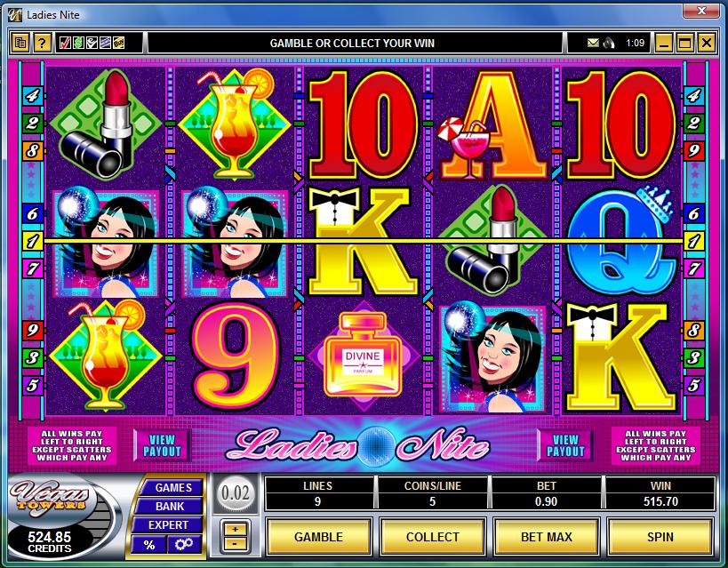Open the envelope messages icon
728x568 pixels.
click(x=593, y=44)
